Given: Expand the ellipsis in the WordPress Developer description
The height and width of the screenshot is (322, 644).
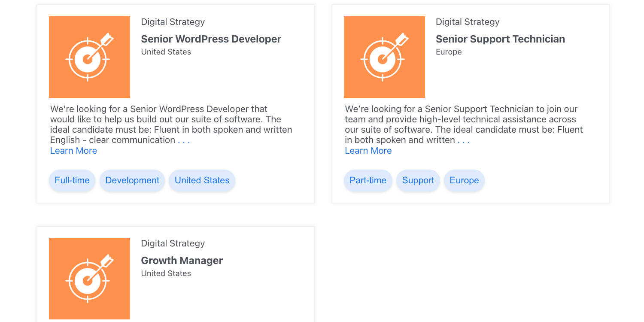Looking at the screenshot, I should point(184,140).
